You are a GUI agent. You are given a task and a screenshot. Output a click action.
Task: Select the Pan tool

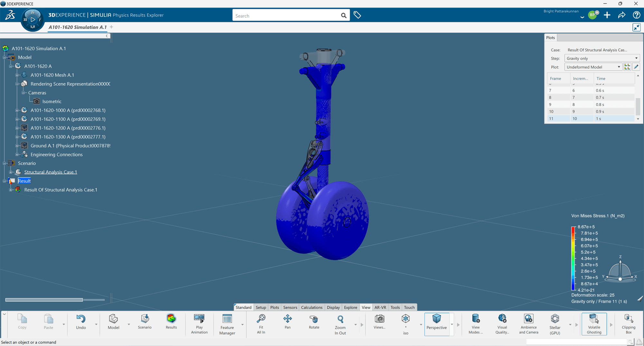pos(288,319)
